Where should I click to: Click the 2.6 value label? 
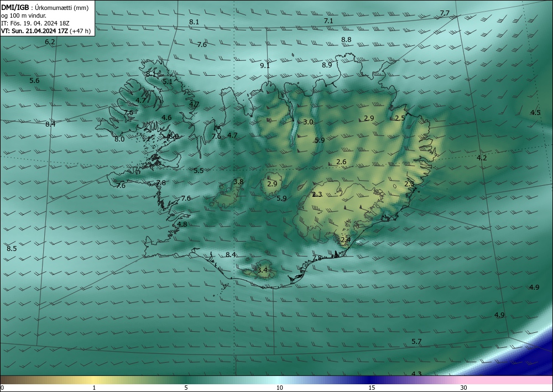341,162
